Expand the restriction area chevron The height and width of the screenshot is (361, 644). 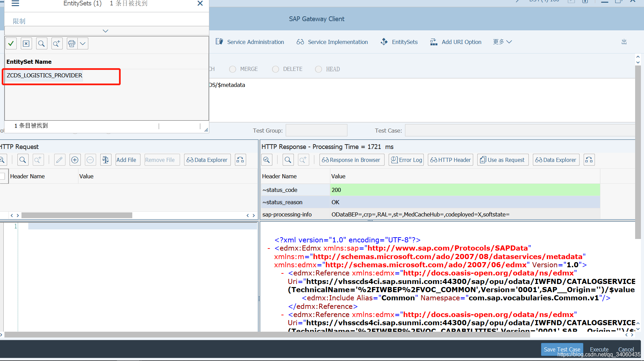coord(105,31)
